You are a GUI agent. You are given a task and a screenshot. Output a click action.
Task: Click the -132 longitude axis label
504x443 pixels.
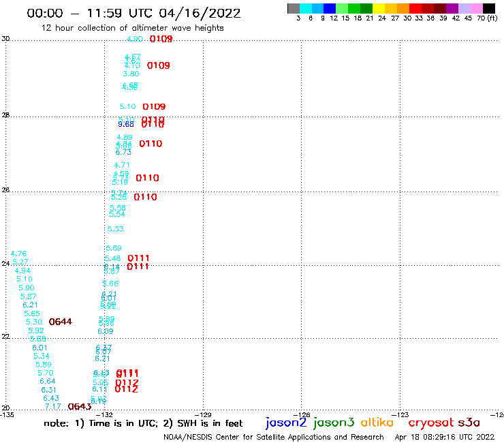point(104,414)
